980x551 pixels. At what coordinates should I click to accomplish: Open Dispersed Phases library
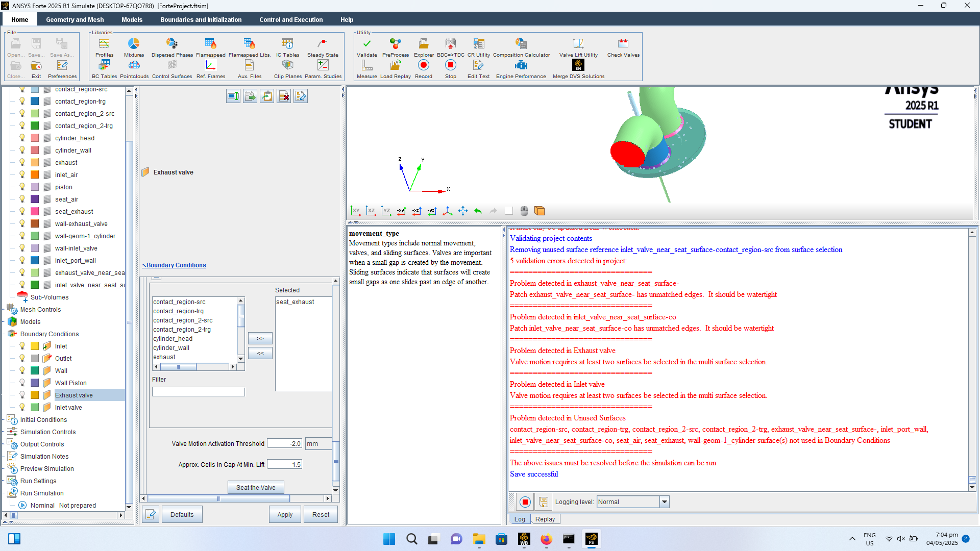(172, 47)
